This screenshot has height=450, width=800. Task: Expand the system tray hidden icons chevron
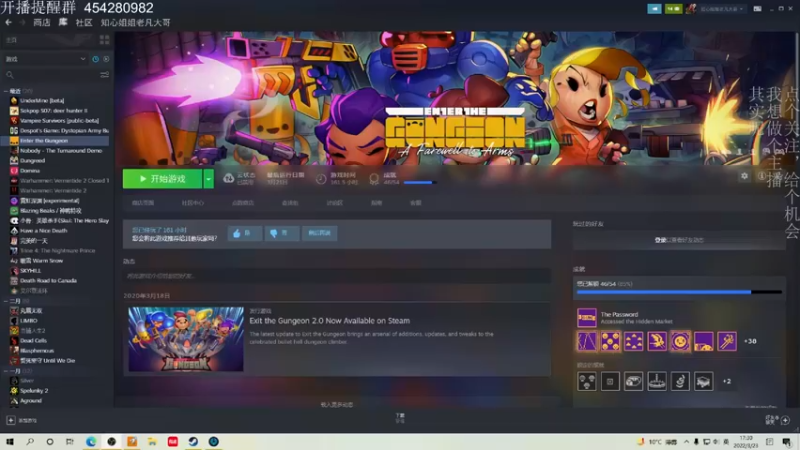(686, 442)
